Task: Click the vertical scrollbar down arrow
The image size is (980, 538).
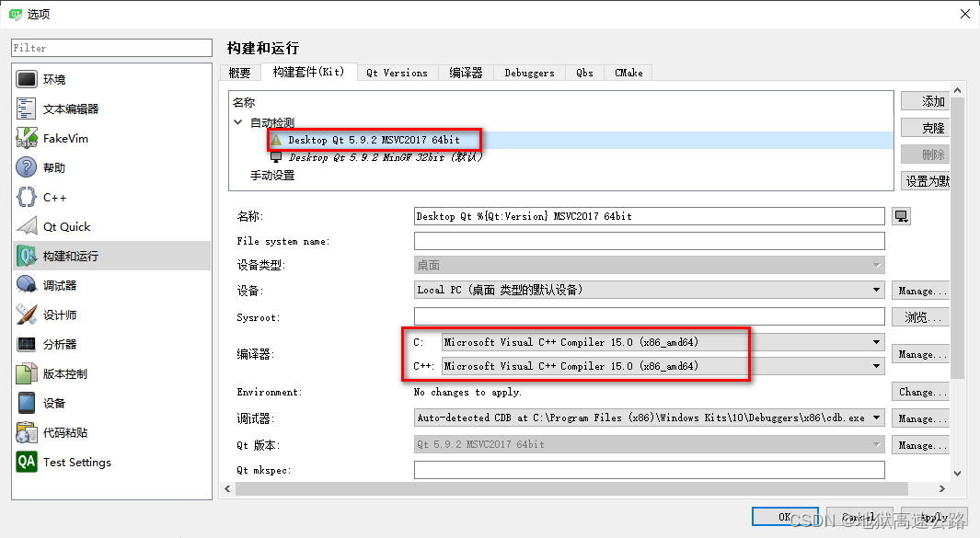Action: tap(957, 474)
